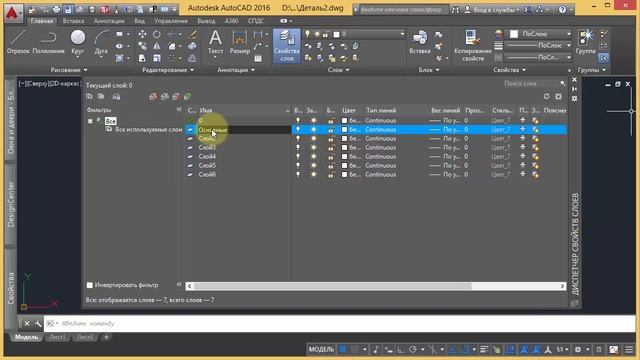Expand the Блок panel dropdown

(x=429, y=70)
